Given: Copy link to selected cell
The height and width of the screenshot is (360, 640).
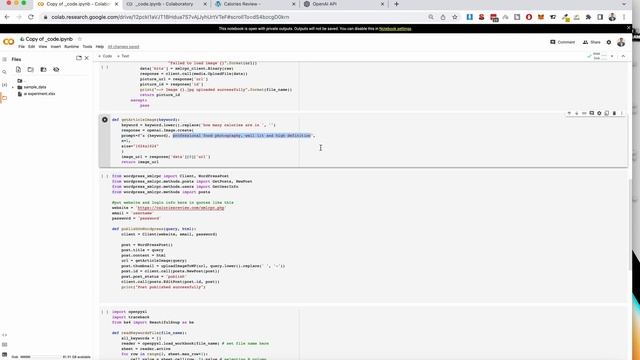Looking at the screenshot, I should click(x=584, y=113).
